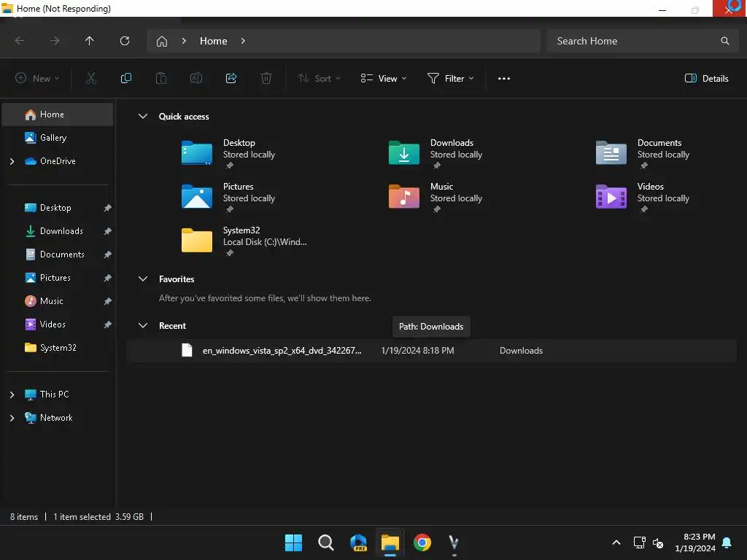Click the Rename icon in toolbar

[x=196, y=79]
